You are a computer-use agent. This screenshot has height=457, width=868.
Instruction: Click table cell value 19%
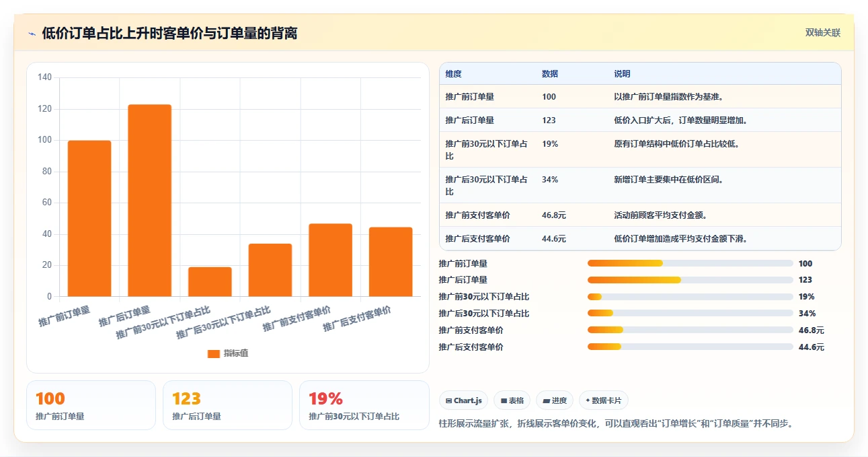(550, 144)
